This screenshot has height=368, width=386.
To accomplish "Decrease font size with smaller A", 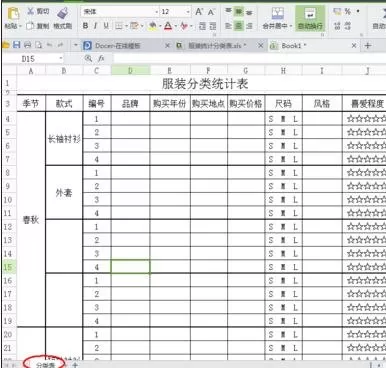I will point(211,12).
